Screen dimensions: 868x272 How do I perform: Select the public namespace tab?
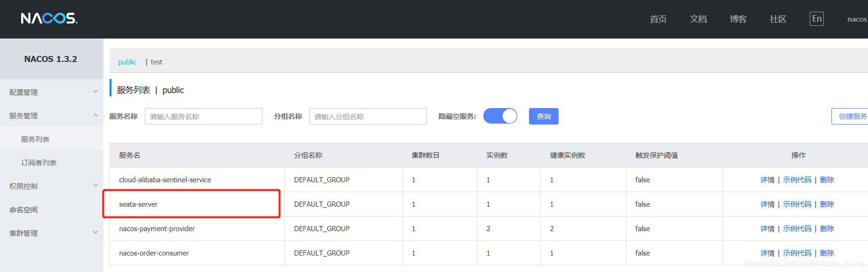(127, 62)
